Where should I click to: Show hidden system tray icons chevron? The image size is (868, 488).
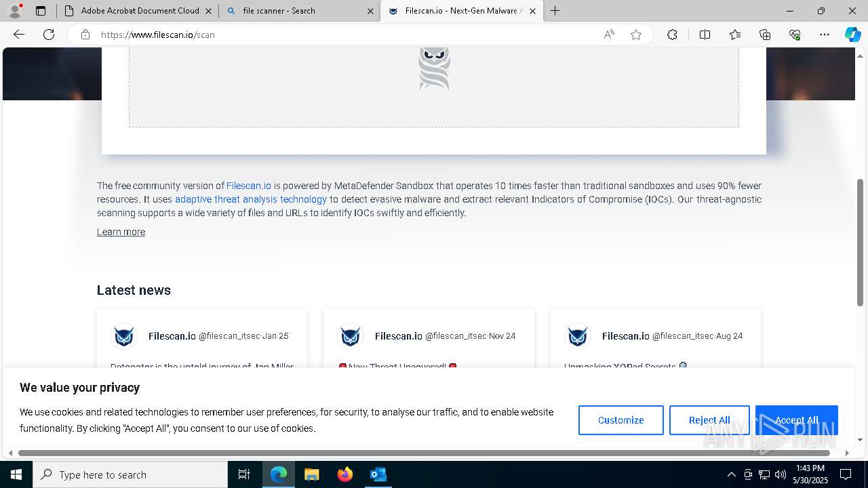(x=731, y=474)
